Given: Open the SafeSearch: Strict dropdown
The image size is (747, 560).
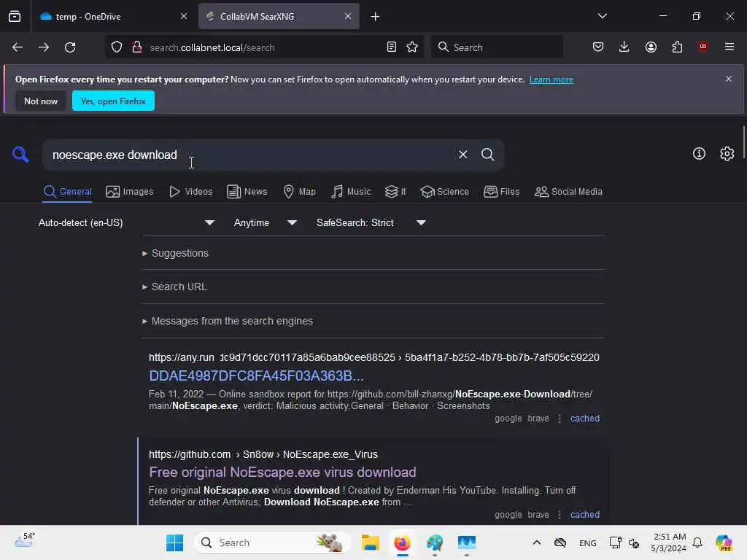Looking at the screenshot, I should click(371, 222).
